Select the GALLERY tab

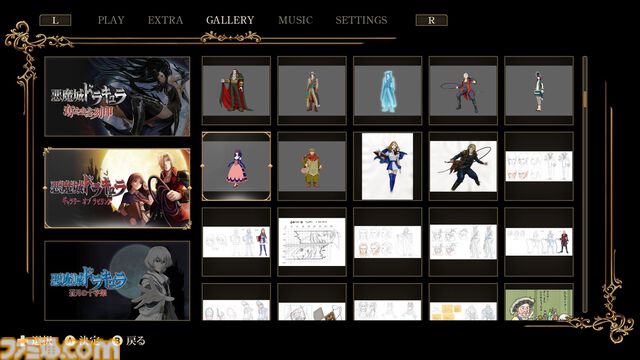230,20
